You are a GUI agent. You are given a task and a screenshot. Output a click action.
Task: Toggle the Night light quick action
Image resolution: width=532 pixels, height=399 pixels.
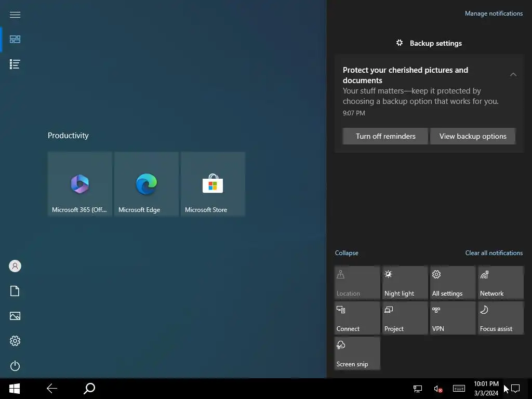(x=405, y=283)
